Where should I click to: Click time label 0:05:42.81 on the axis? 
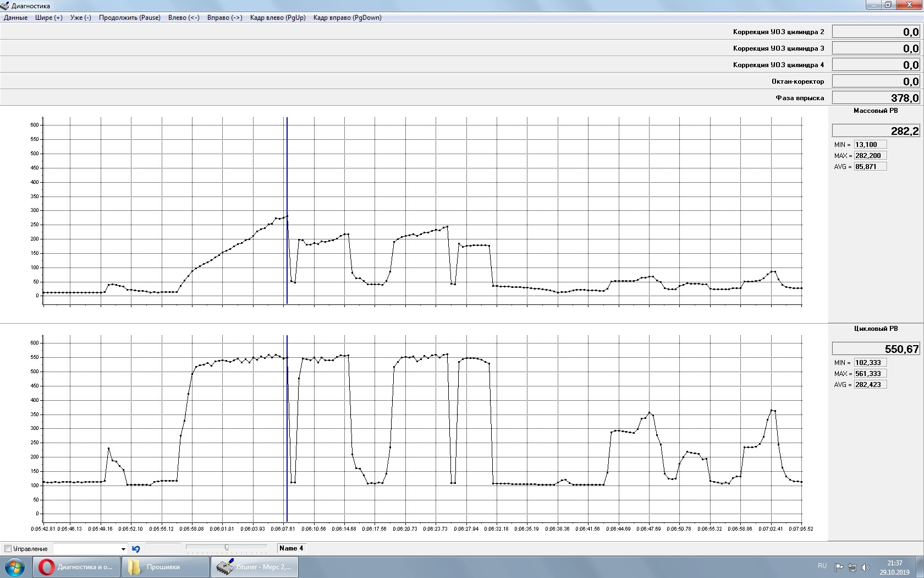click(x=43, y=529)
